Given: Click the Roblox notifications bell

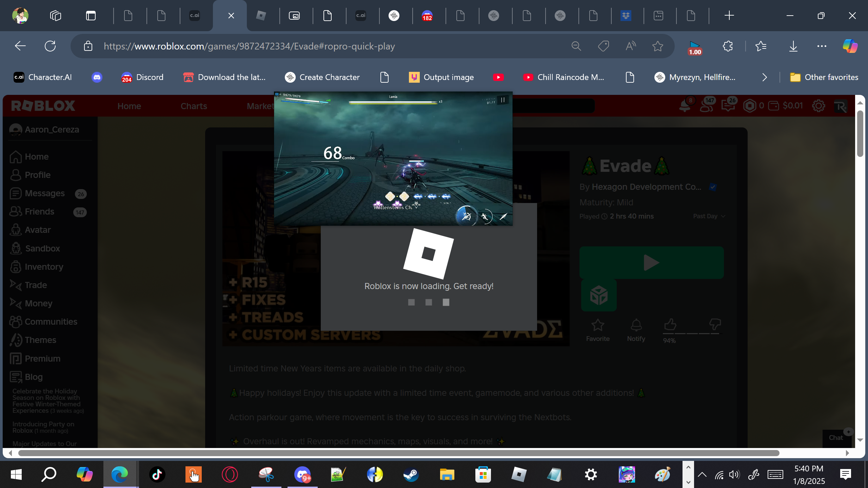Looking at the screenshot, I should coord(685,106).
